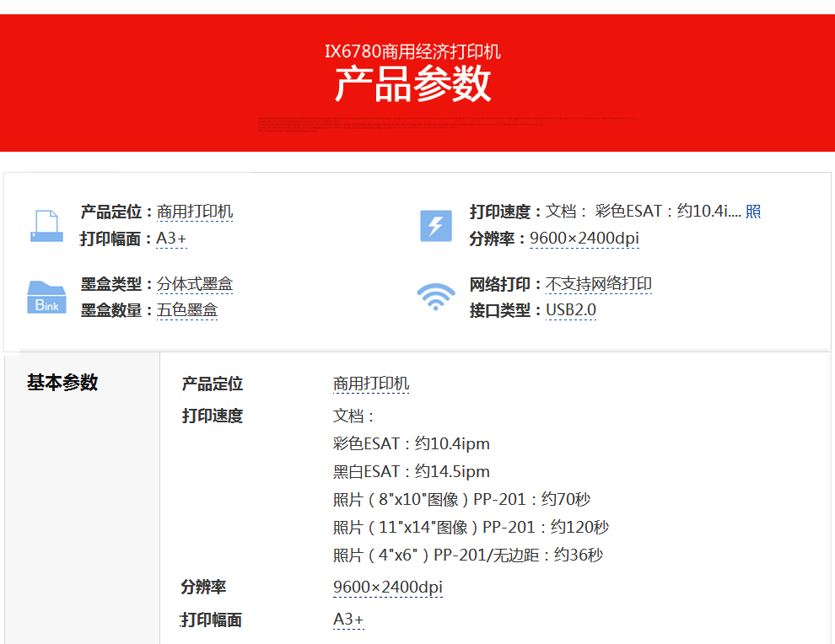Click the lightning bolt print speed icon

point(436,226)
